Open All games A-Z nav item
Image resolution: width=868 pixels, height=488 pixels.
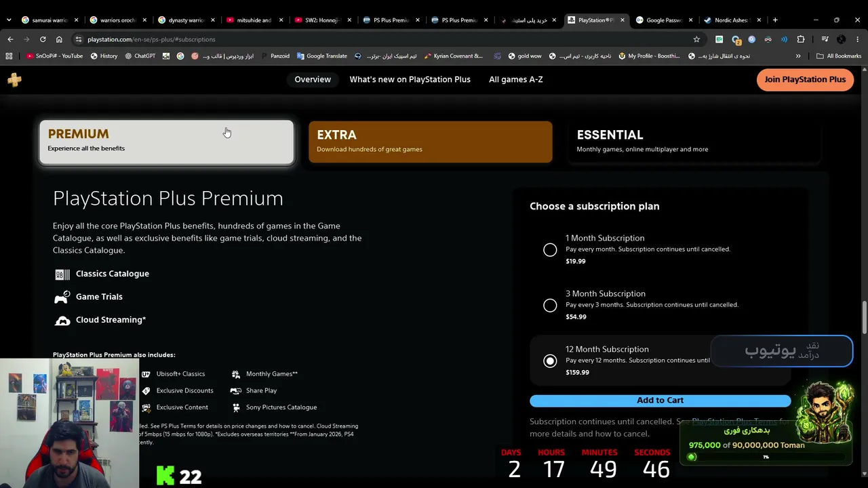click(x=515, y=80)
